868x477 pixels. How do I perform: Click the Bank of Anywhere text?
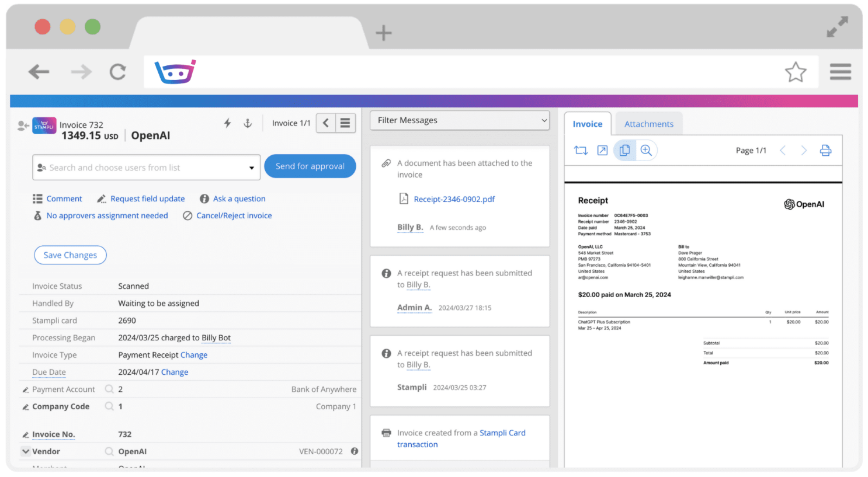point(324,389)
